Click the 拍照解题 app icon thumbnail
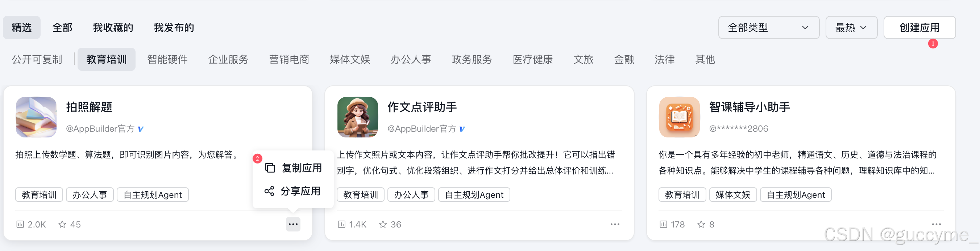Image resolution: width=980 pixels, height=251 pixels. (x=36, y=117)
